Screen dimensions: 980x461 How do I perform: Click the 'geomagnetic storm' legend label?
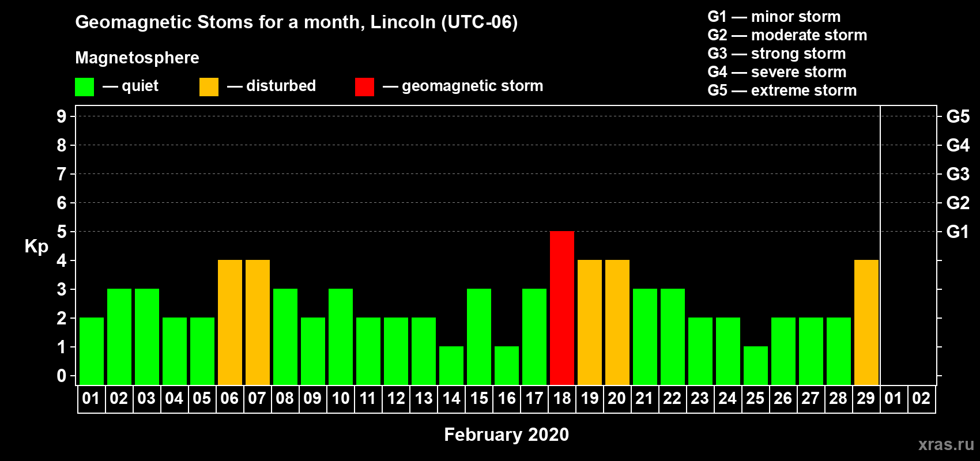pyautogui.click(x=473, y=86)
